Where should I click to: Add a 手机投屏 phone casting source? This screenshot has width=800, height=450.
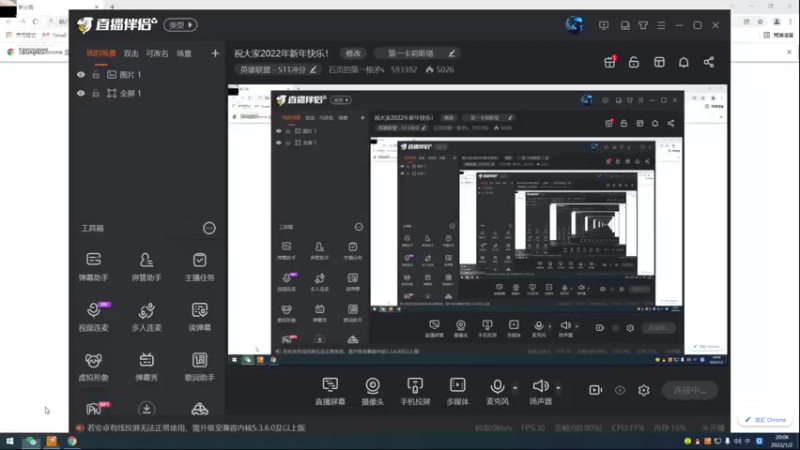415,391
